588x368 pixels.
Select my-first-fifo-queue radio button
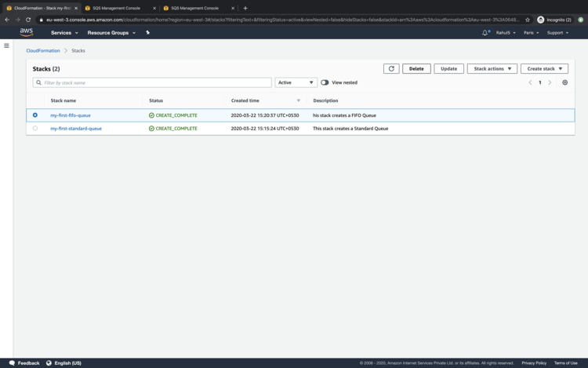coord(35,115)
